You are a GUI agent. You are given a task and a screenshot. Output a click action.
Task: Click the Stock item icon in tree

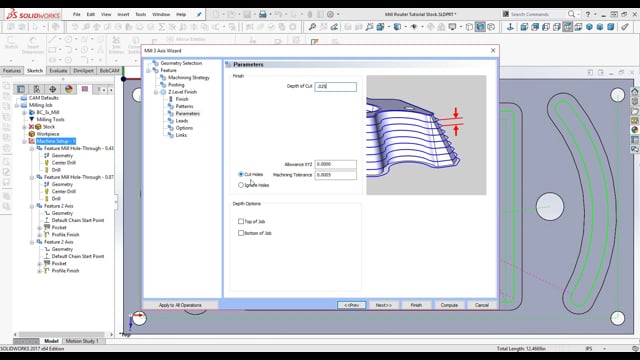click(x=38, y=127)
